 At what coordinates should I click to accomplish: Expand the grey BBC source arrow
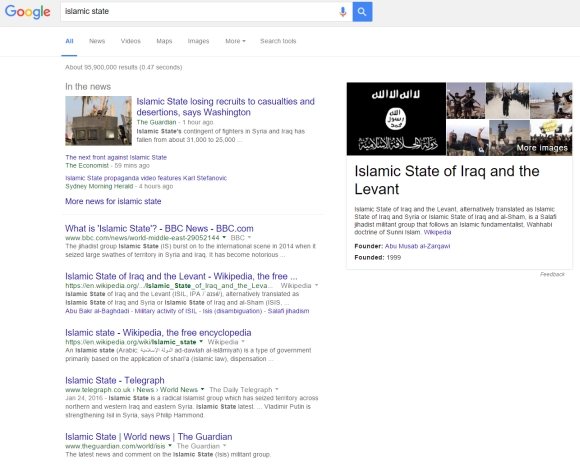point(249,237)
